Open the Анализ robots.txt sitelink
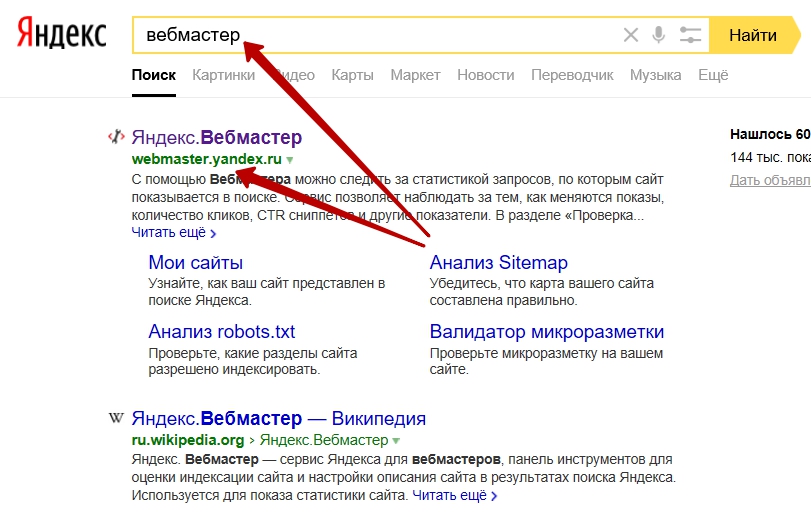 click(221, 332)
